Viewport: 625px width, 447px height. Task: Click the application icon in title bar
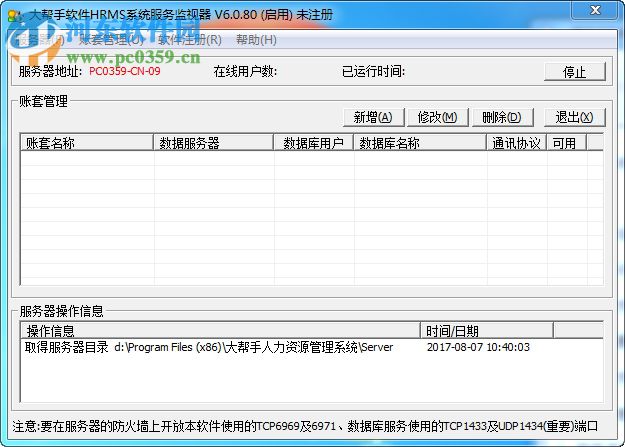16,16
